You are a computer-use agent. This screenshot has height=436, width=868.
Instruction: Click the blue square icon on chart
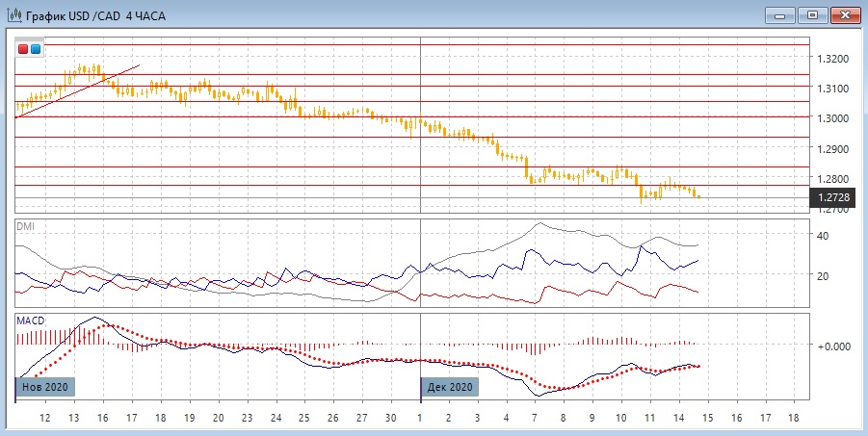click(36, 49)
